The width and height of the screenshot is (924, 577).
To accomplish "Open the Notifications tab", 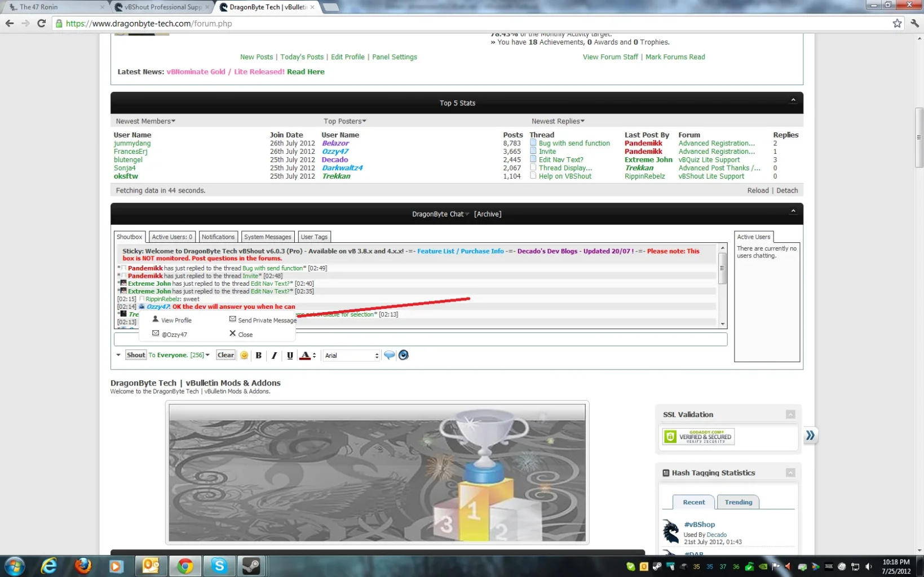I will point(218,237).
